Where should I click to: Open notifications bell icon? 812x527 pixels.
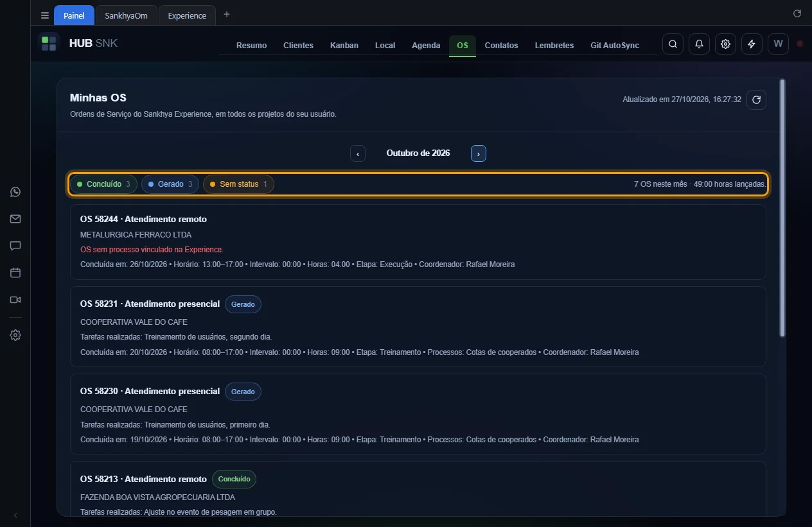699,44
